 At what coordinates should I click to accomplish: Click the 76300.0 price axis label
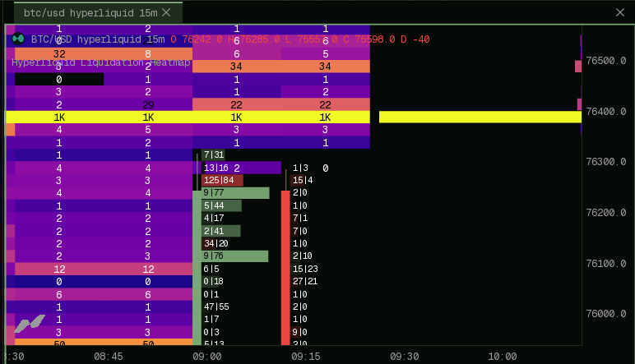[606, 162]
